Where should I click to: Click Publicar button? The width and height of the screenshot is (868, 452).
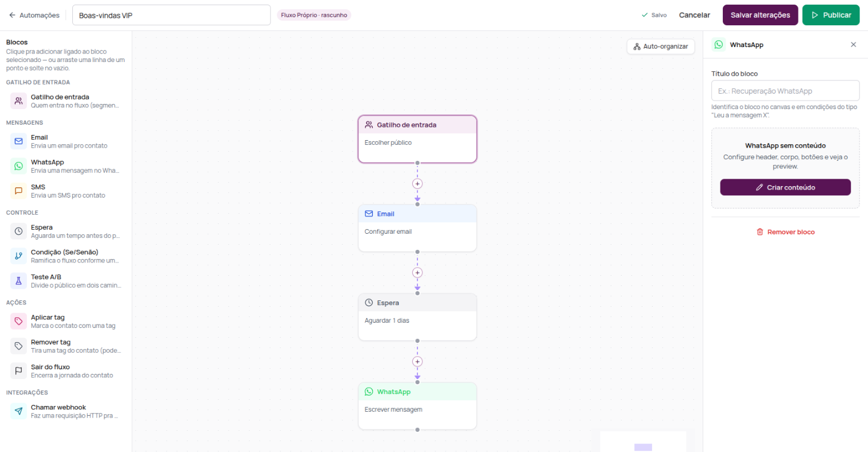(831, 15)
